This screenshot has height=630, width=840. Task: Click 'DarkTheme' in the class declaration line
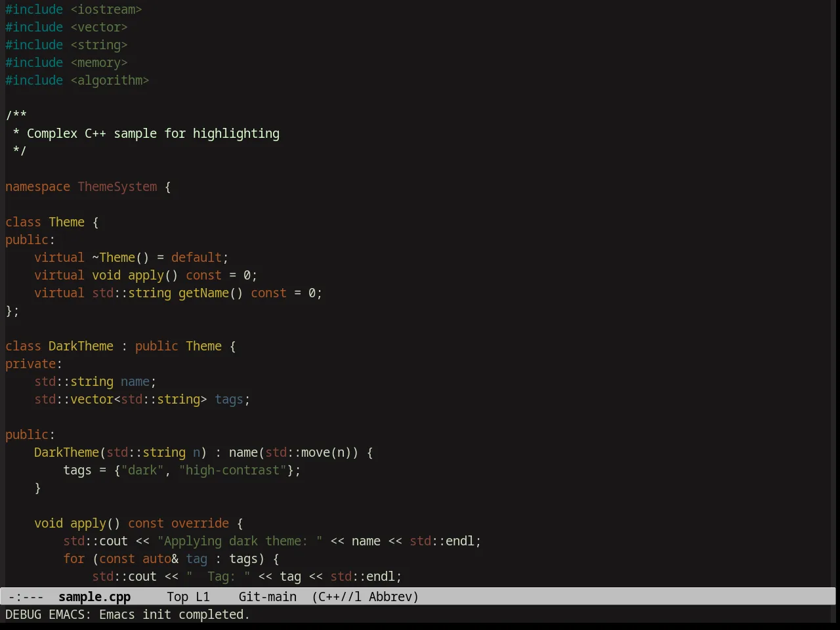[81, 346]
